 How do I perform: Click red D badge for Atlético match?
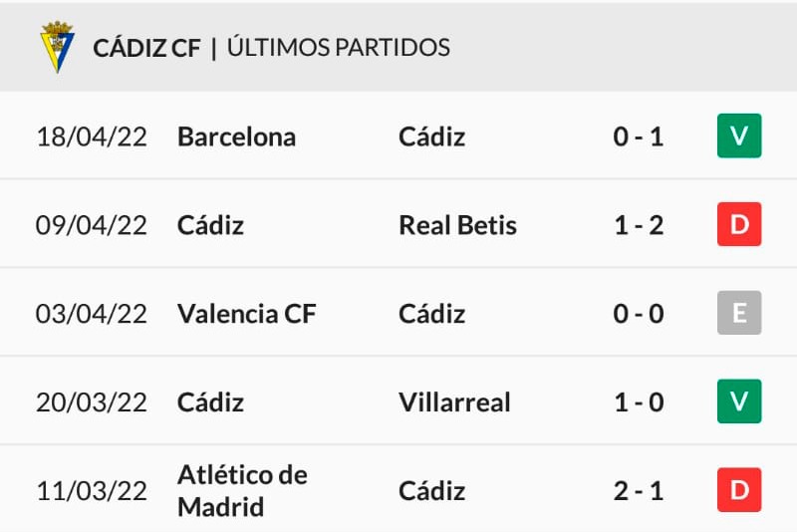(739, 490)
